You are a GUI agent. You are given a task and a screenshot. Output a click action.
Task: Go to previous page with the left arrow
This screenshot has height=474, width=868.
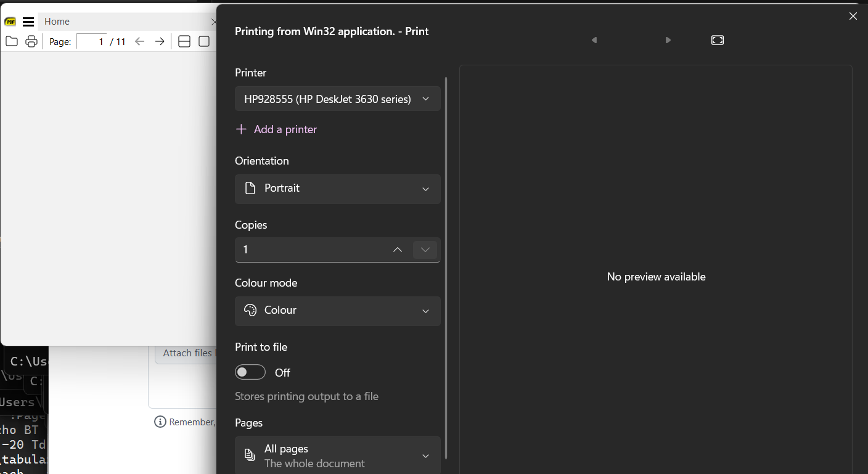pyautogui.click(x=139, y=41)
